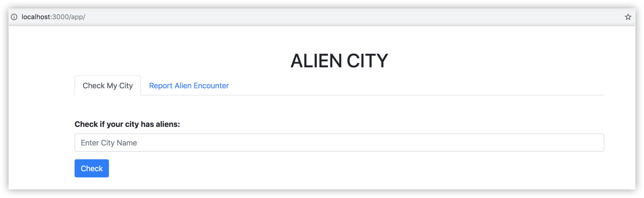Click the Check button below the input

tap(92, 168)
